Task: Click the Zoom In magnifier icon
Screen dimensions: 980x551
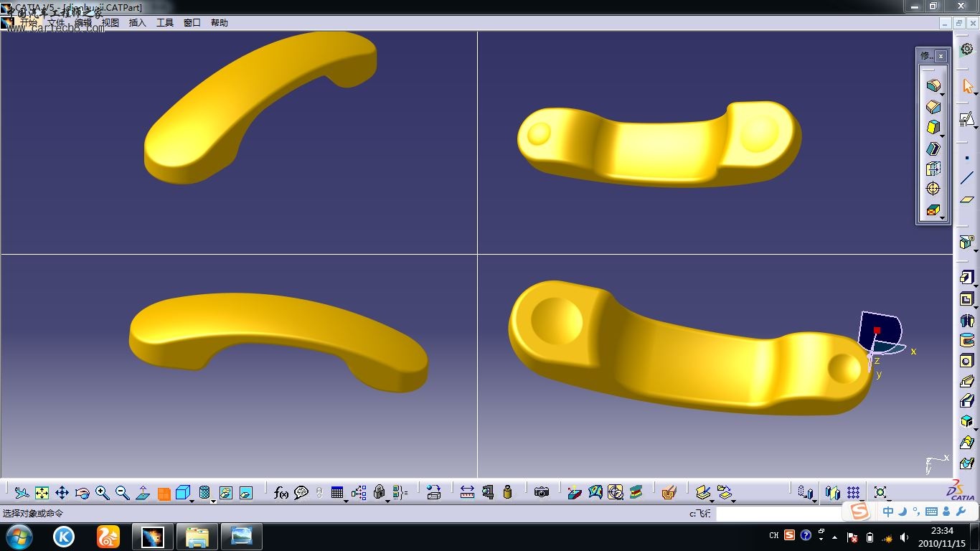Action: [103, 493]
